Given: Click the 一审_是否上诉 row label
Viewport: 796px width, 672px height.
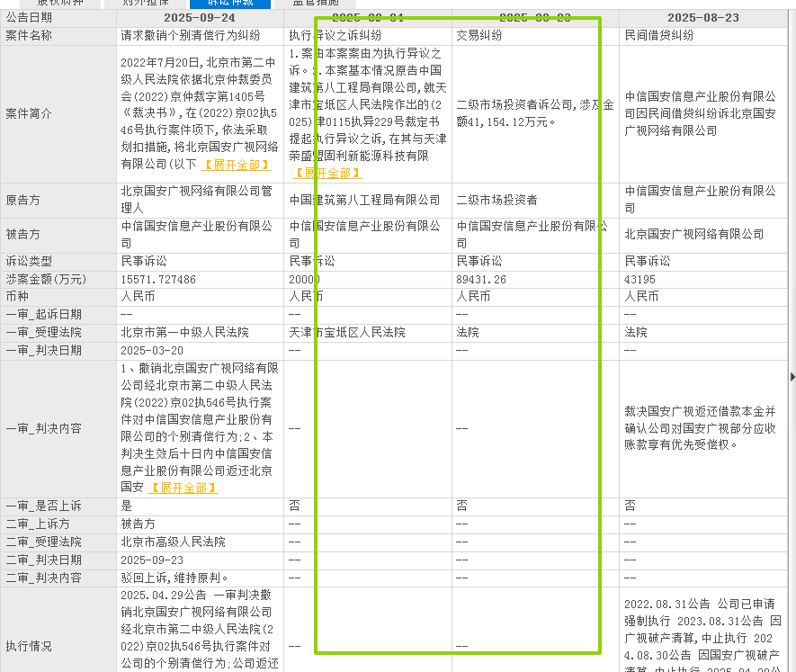Looking at the screenshot, I should (44, 506).
